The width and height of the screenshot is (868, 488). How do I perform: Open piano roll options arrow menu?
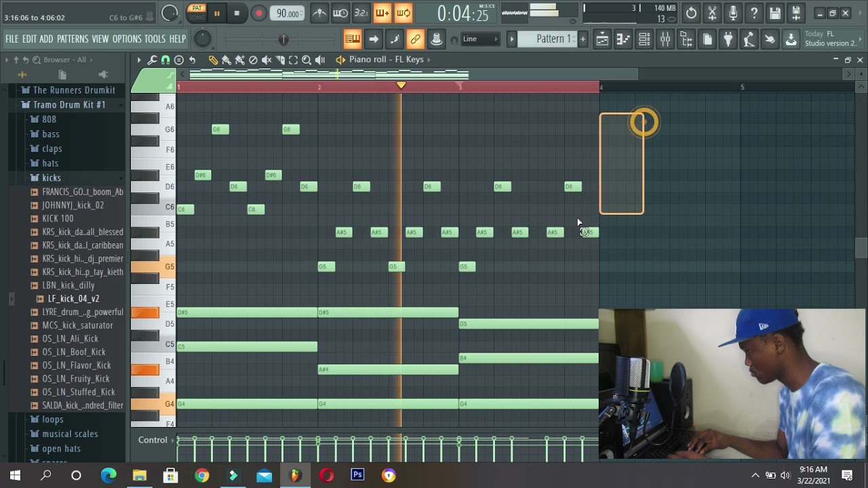pyautogui.click(x=139, y=60)
